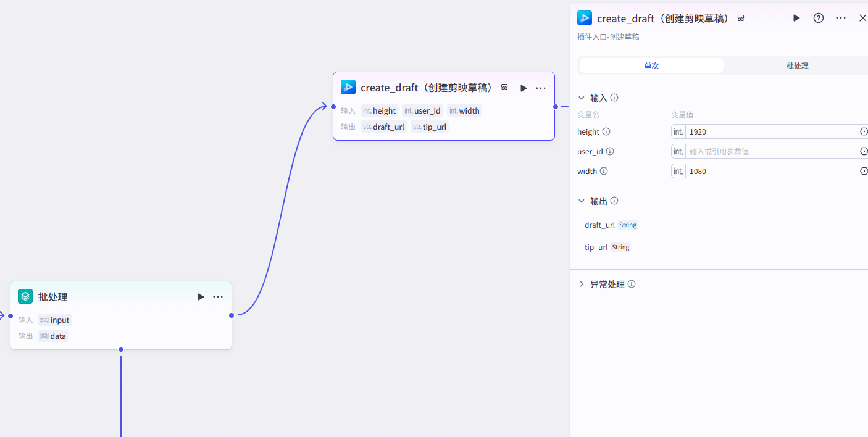Open help icon in side panel header

[x=819, y=18]
